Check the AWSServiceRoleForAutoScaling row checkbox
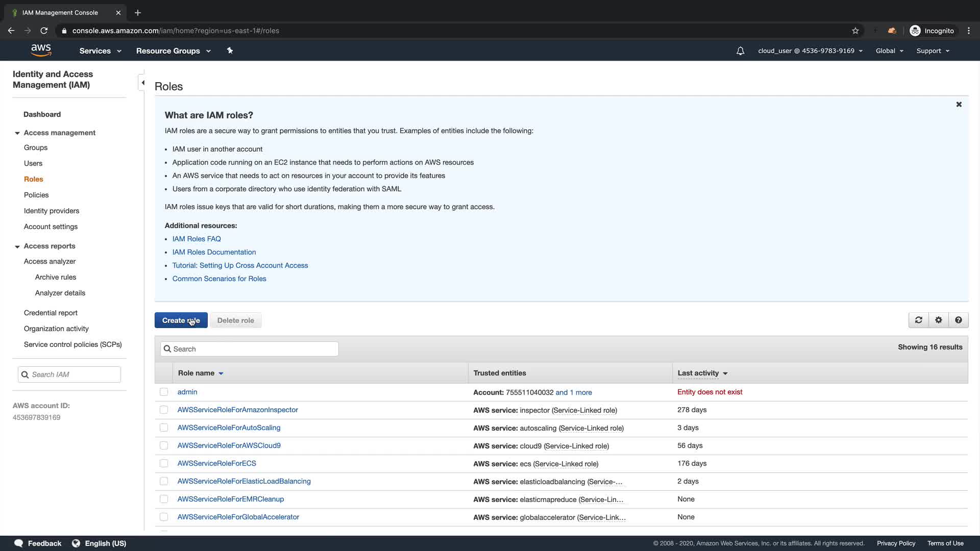 (164, 428)
